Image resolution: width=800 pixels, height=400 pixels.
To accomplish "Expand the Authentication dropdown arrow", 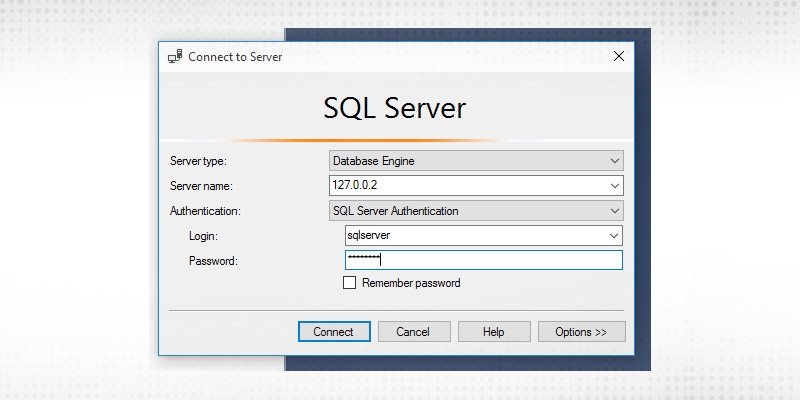I will (x=614, y=211).
